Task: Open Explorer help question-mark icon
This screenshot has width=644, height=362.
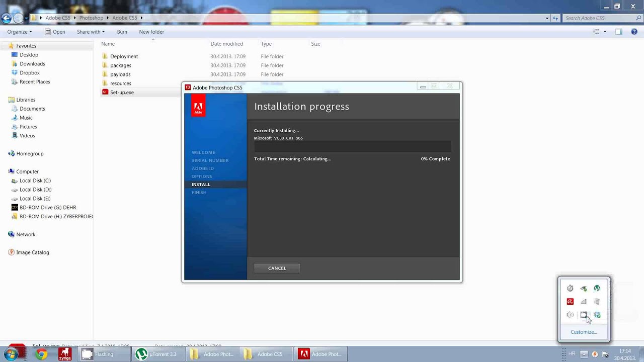Action: 635,32
